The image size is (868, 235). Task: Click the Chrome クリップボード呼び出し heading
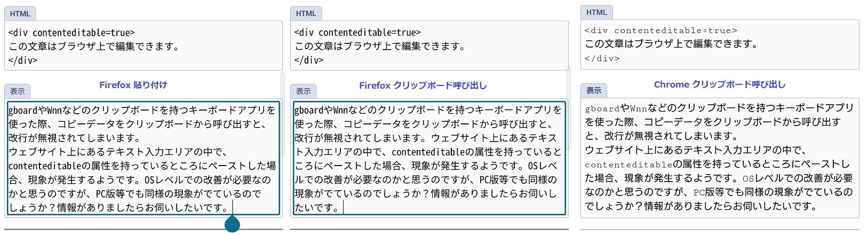tap(719, 84)
